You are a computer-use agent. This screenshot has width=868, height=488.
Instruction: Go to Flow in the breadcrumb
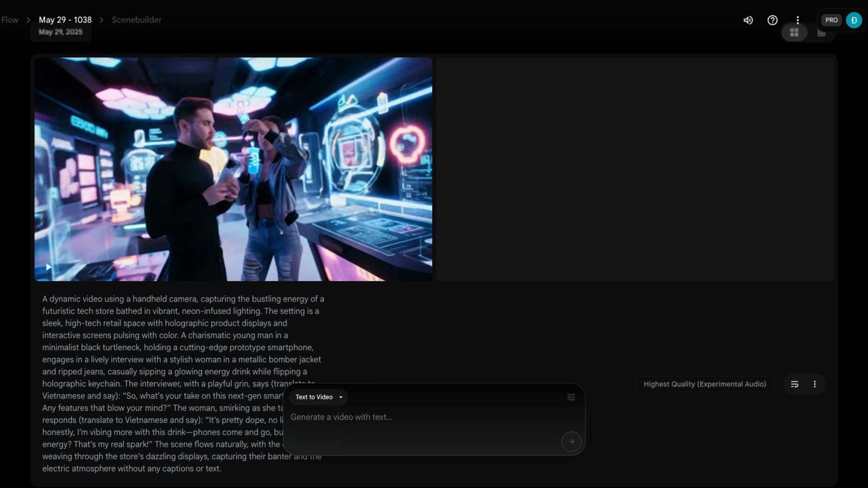10,20
